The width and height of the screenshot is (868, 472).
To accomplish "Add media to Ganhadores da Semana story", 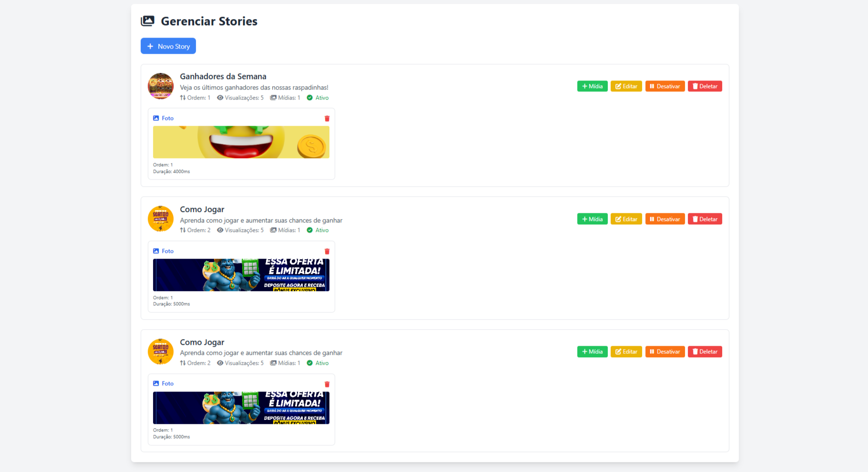I will click(x=592, y=86).
